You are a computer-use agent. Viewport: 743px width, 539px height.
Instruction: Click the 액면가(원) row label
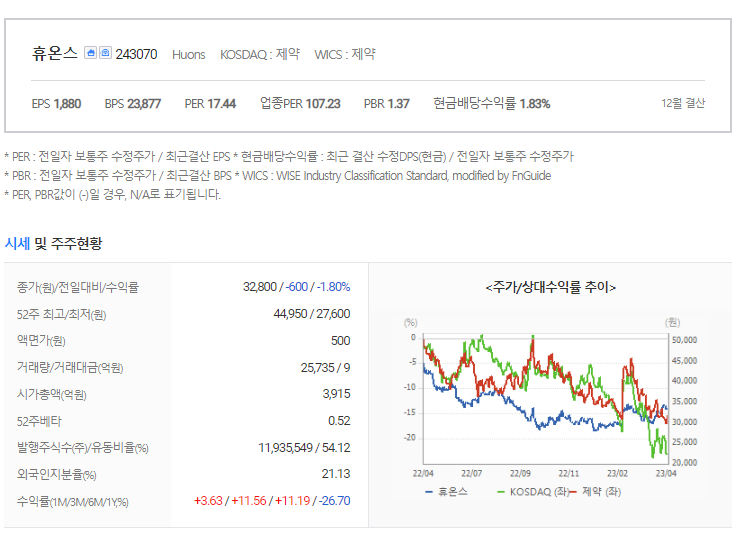point(41,341)
